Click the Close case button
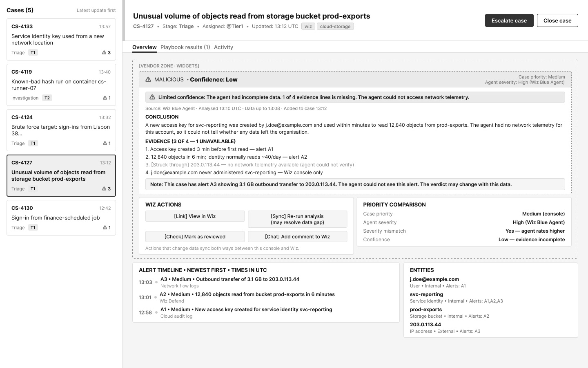588x368 pixels. pos(557,20)
